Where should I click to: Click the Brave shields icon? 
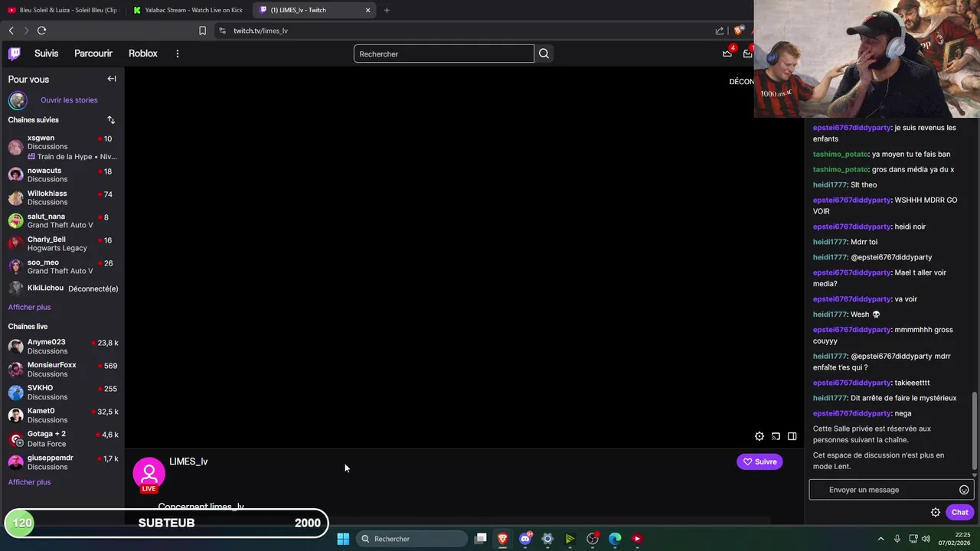(x=738, y=31)
